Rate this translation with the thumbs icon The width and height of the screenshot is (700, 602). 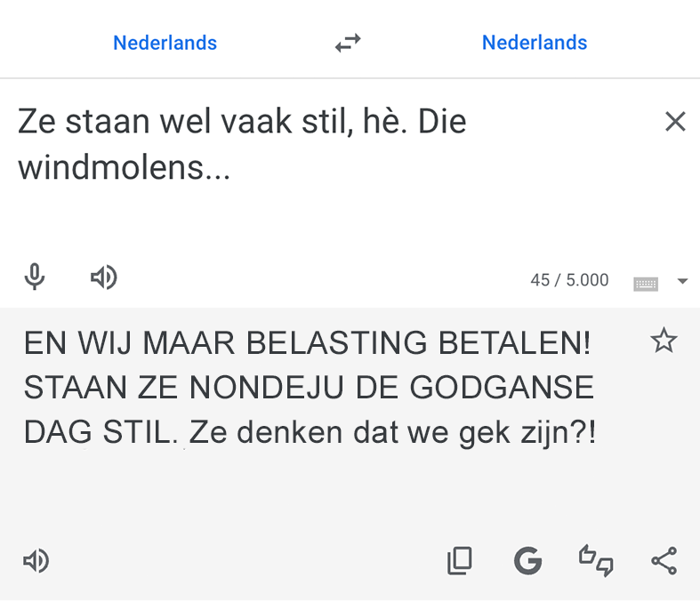click(x=596, y=560)
